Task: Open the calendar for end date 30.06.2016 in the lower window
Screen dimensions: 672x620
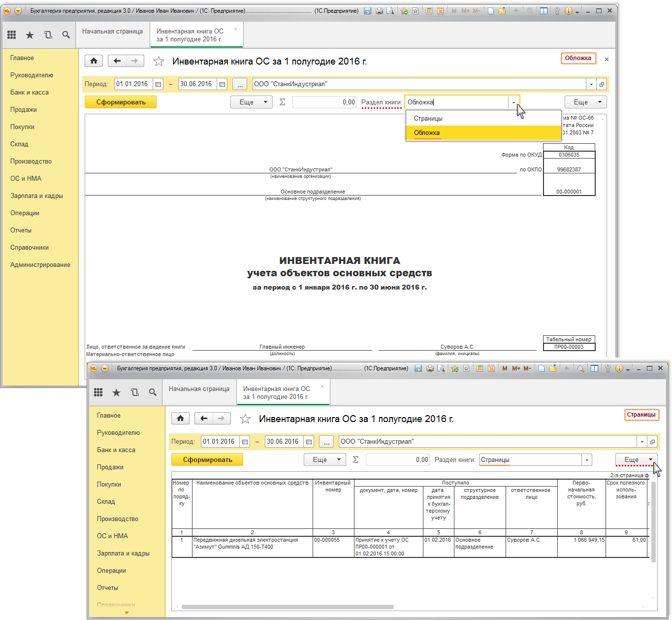Action: [309, 442]
